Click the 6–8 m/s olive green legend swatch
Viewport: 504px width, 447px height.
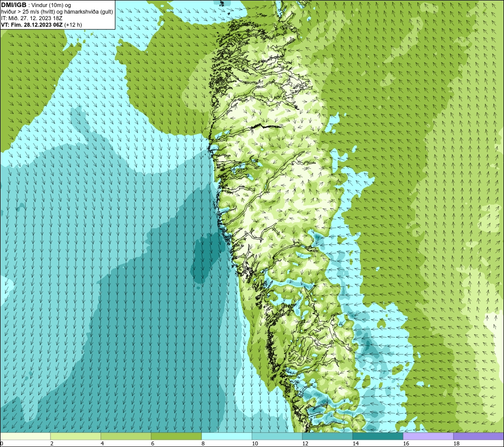pos(176,436)
